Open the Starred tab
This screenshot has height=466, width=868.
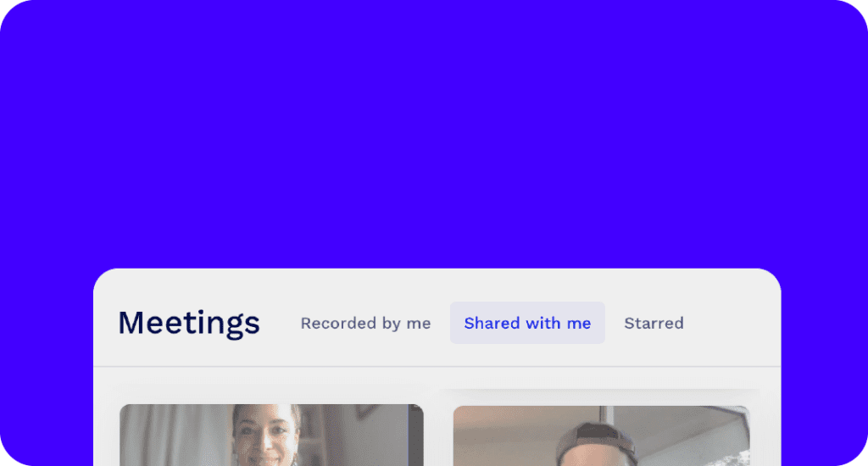point(654,323)
